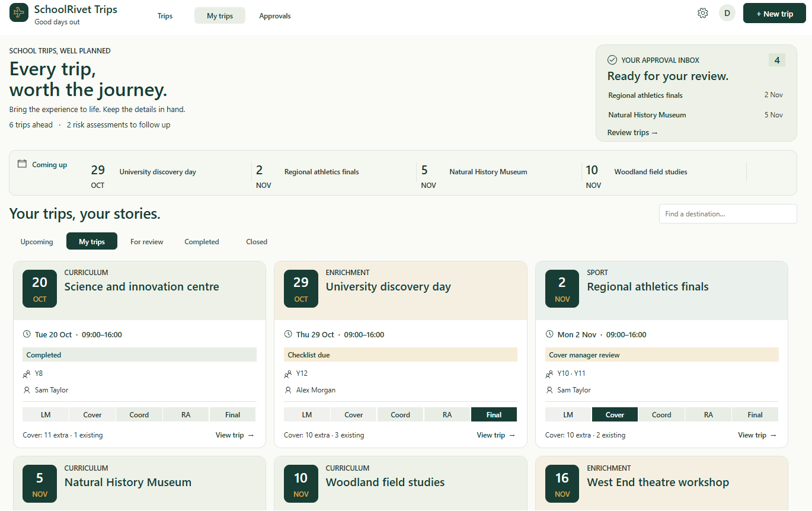Show the Completed trips tab
The width and height of the screenshot is (812, 511).
[202, 241]
